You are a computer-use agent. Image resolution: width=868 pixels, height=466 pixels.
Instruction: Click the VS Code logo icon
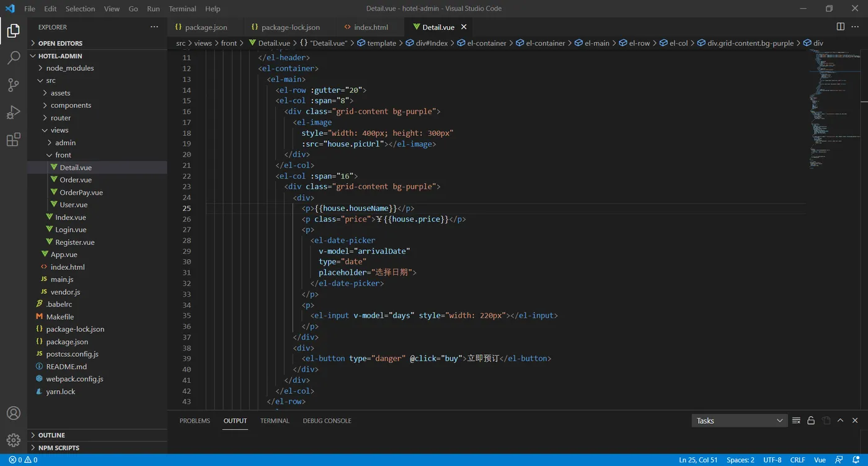[x=9, y=9]
